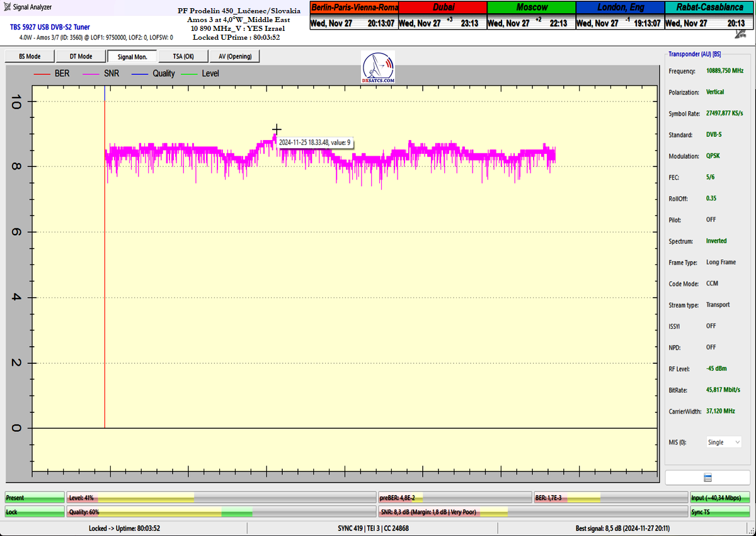Toggle the green Lock status indicator
The width and height of the screenshot is (756, 536).
(35, 512)
